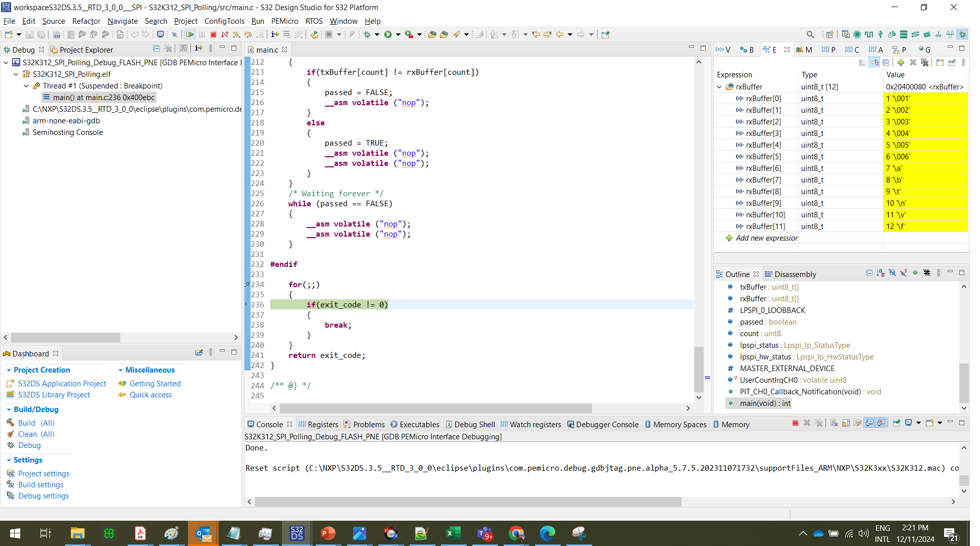The width and height of the screenshot is (980, 546).
Task: Click the green bug Debug launch icon
Action: (x=367, y=34)
